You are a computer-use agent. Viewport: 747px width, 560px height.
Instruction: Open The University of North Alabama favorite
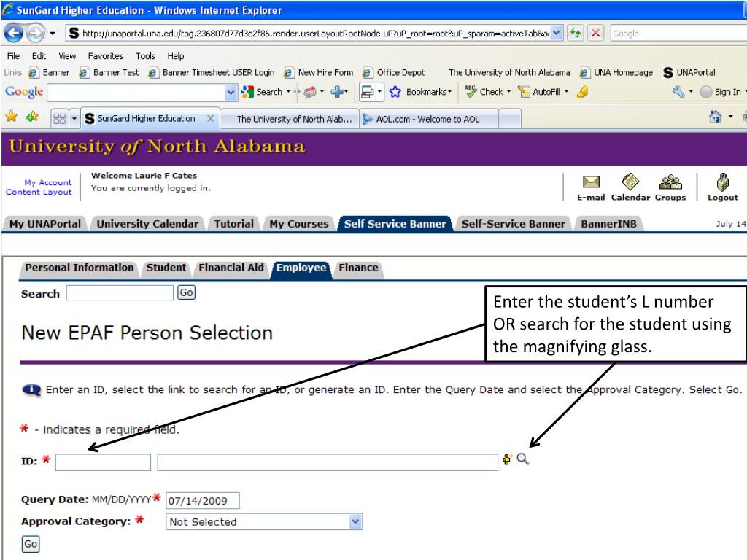click(509, 72)
